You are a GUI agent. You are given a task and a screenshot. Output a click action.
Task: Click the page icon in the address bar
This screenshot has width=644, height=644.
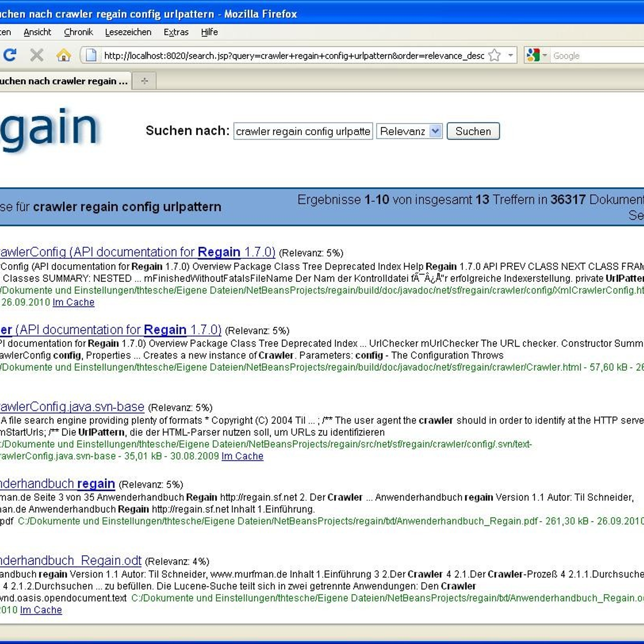(91, 55)
